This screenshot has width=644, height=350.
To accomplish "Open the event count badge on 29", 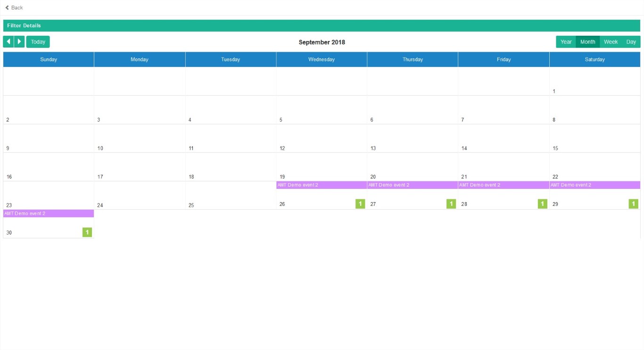I will click(634, 204).
